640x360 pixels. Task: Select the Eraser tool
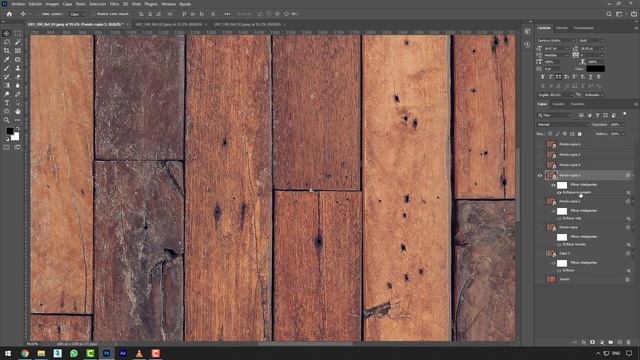(x=18, y=77)
